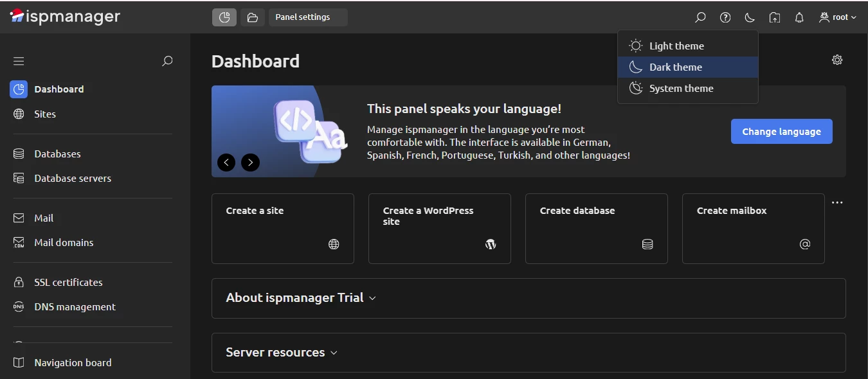The height and width of the screenshot is (379, 868).
Task: Open dashboard settings with the gear icon
Action: [836, 59]
